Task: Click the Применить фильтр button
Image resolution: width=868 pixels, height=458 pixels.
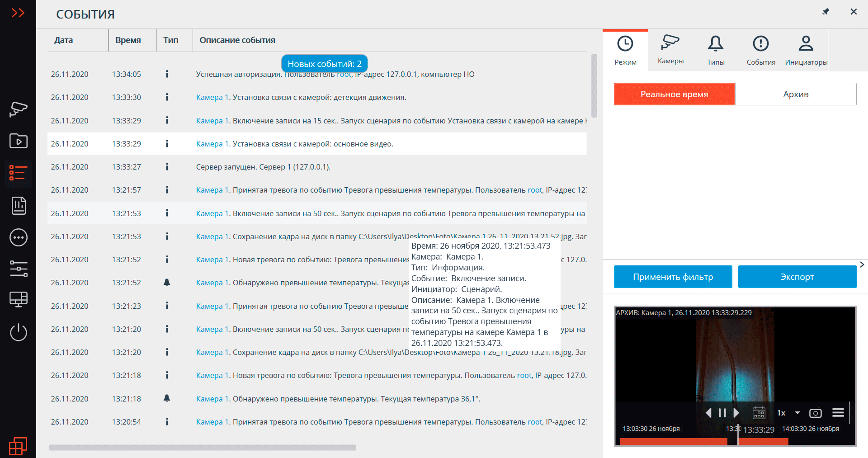Action: pos(673,277)
